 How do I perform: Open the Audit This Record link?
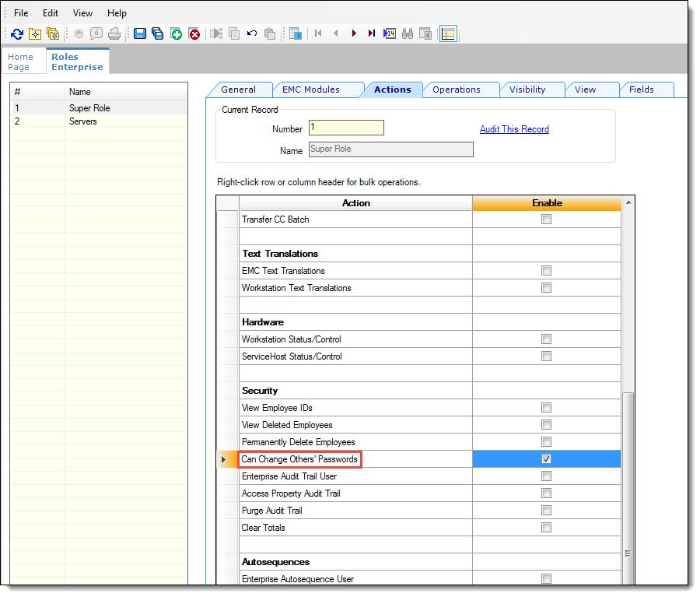tap(514, 129)
